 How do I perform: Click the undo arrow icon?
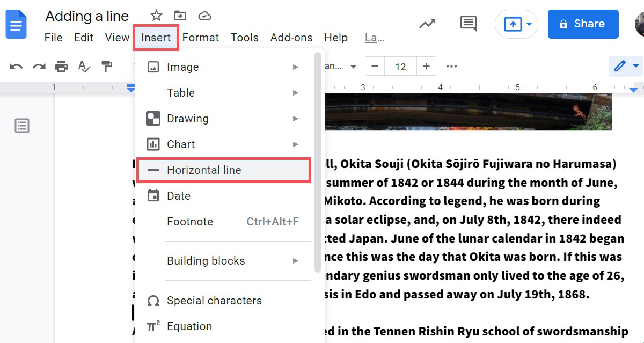(16, 67)
